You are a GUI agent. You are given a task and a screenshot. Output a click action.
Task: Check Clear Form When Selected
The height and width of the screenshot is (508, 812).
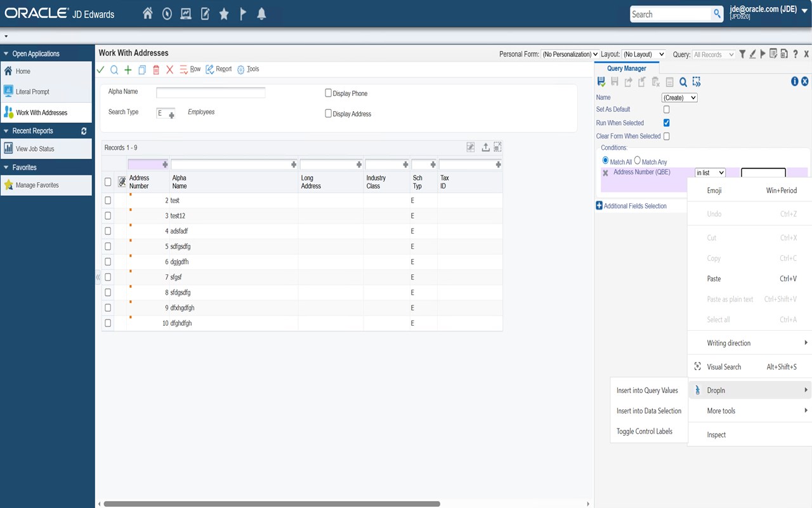[666, 136]
